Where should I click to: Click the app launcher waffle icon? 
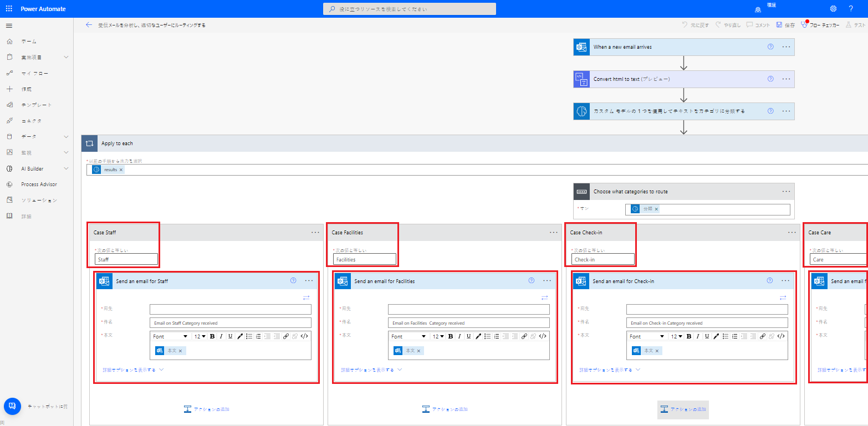coord(8,8)
